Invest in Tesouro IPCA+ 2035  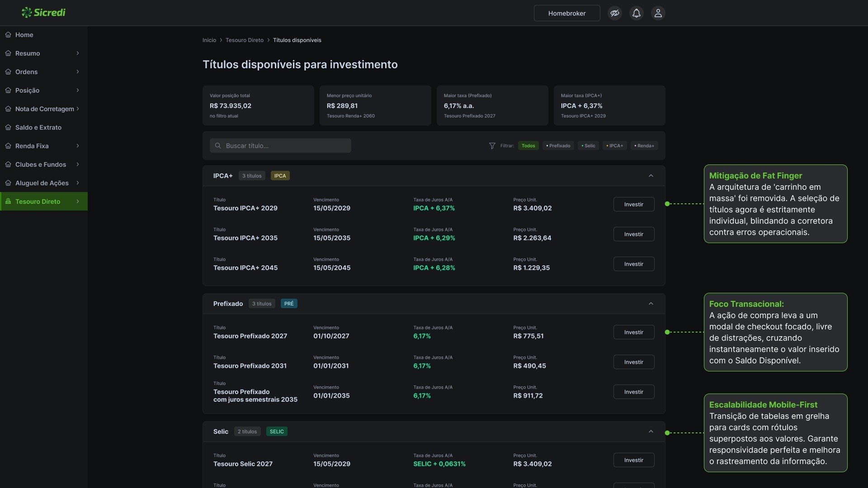pos(634,234)
